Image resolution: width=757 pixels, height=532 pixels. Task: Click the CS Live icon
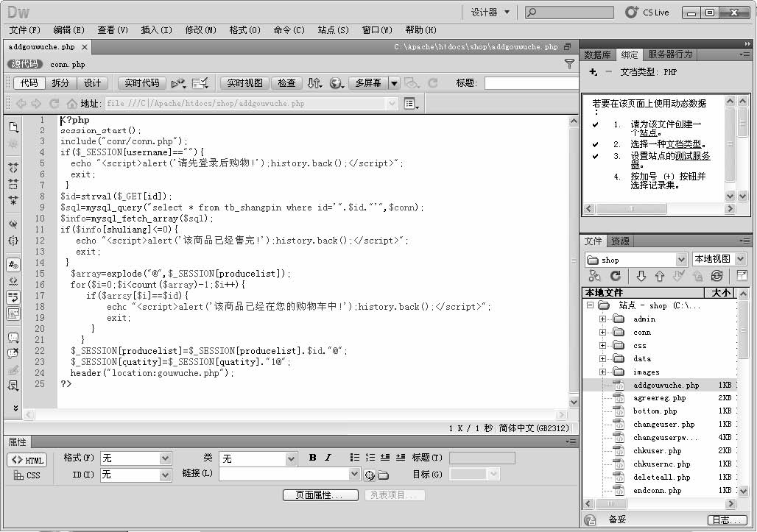pyautogui.click(x=630, y=13)
